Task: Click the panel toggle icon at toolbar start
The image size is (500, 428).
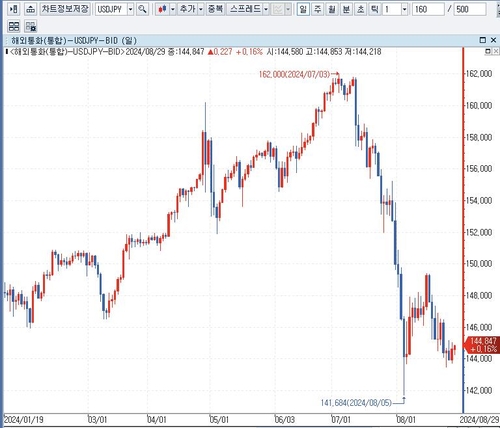Action: click(14, 9)
